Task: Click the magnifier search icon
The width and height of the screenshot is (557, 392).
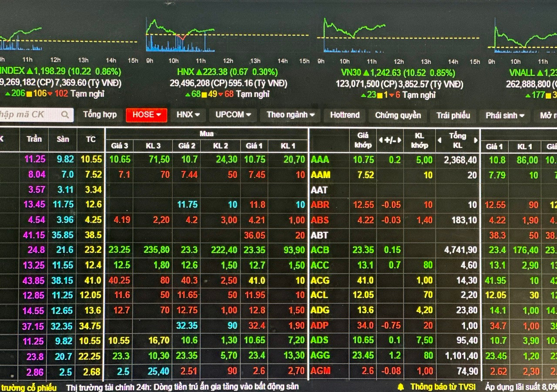Action: (x=65, y=115)
